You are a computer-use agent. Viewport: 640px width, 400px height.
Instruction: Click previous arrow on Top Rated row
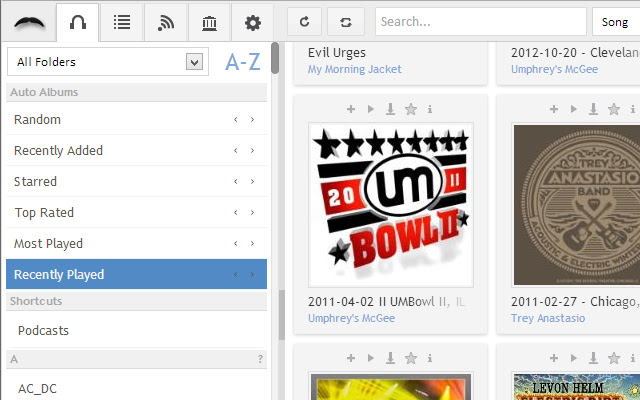236,213
